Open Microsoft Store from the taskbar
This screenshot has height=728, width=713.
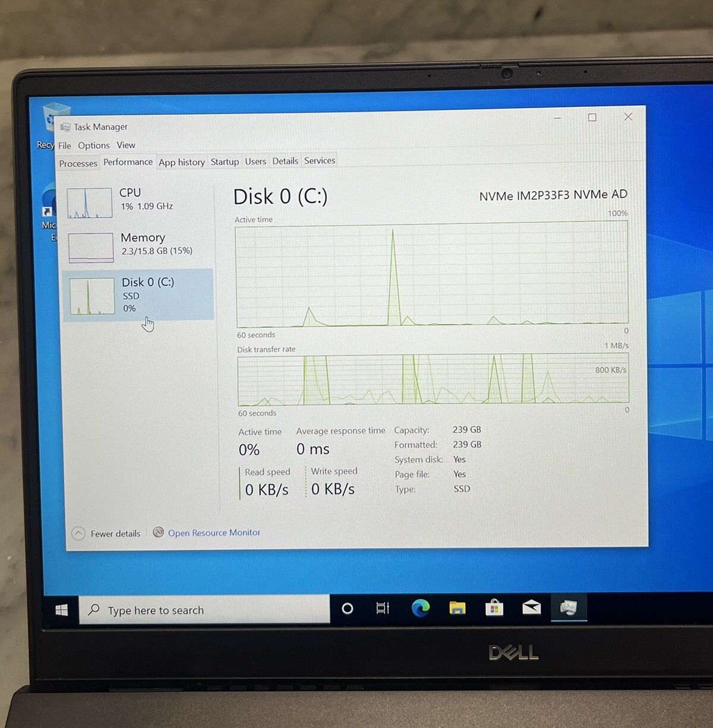pos(494,607)
